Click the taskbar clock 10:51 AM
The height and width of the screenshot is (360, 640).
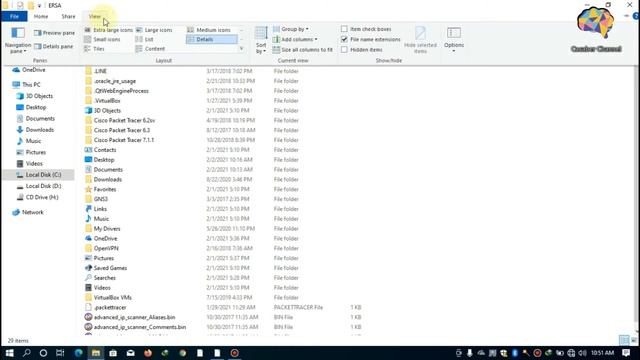pyautogui.click(x=602, y=353)
